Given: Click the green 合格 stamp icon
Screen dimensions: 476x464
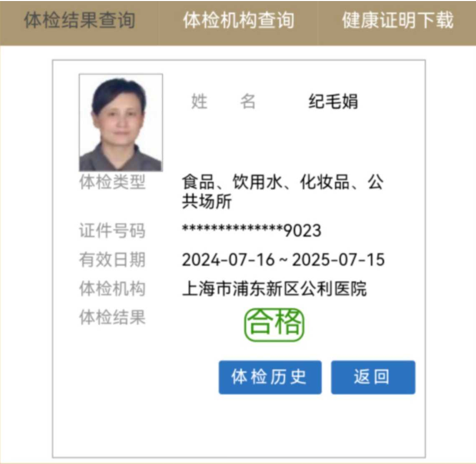Looking at the screenshot, I should click(x=274, y=325).
